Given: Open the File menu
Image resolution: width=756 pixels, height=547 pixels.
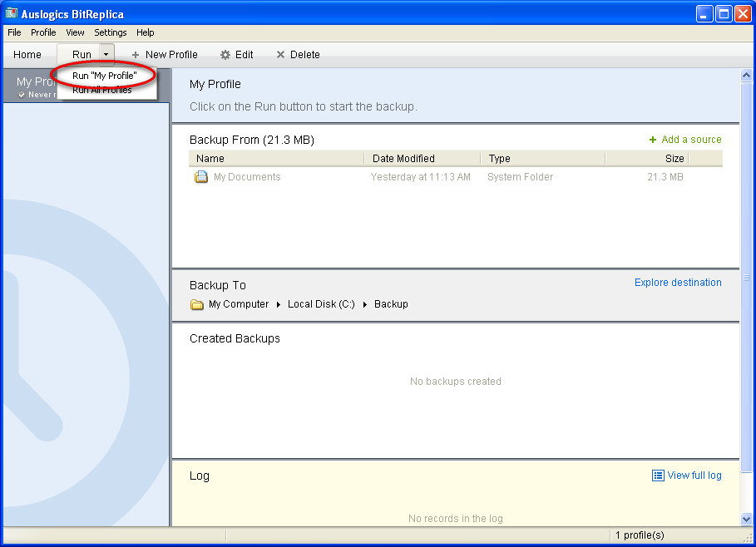Looking at the screenshot, I should pos(14,32).
